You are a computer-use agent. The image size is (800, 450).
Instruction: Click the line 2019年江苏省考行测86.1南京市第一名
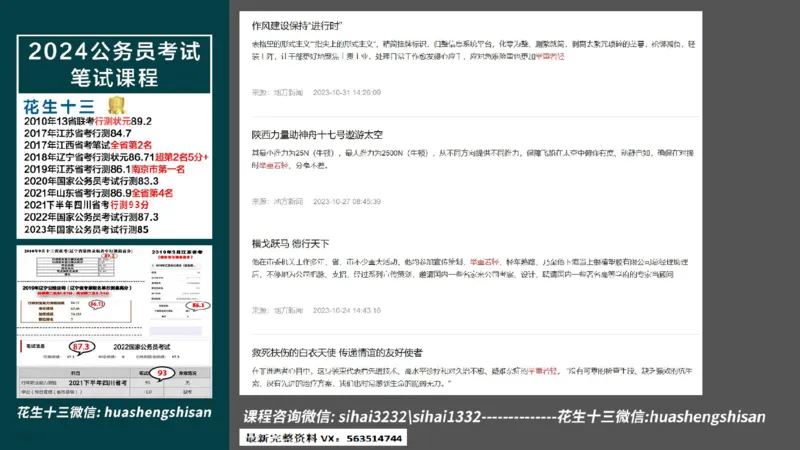[x=104, y=169]
